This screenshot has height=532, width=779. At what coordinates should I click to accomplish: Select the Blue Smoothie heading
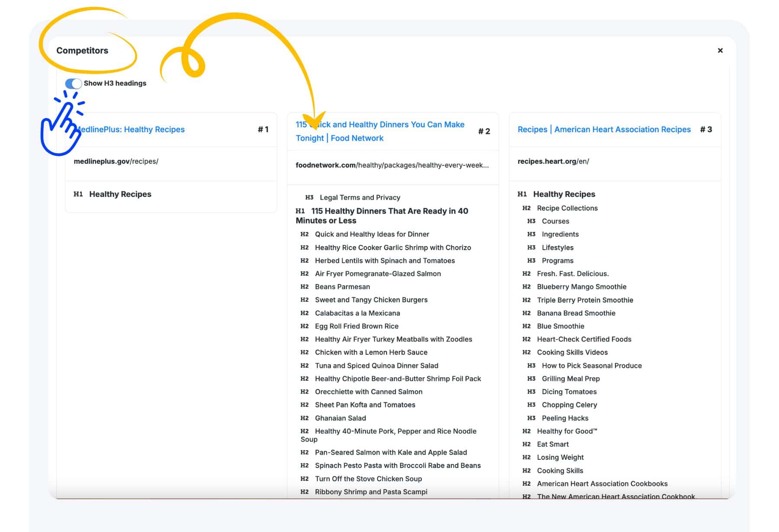click(560, 326)
